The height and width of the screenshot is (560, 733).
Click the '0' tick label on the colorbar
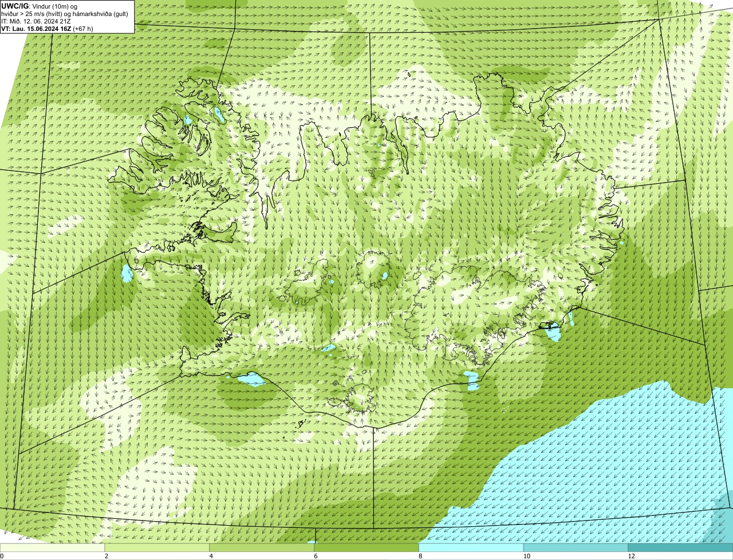pos(2,556)
